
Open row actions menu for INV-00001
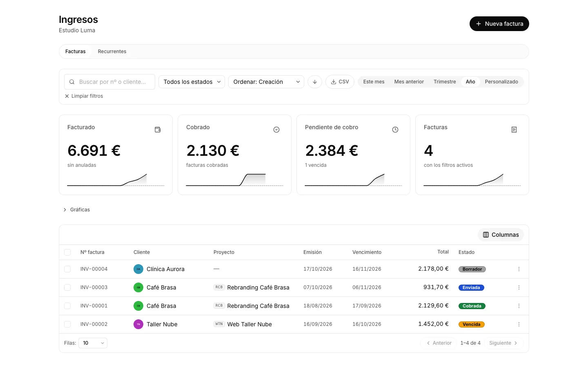coord(519,306)
